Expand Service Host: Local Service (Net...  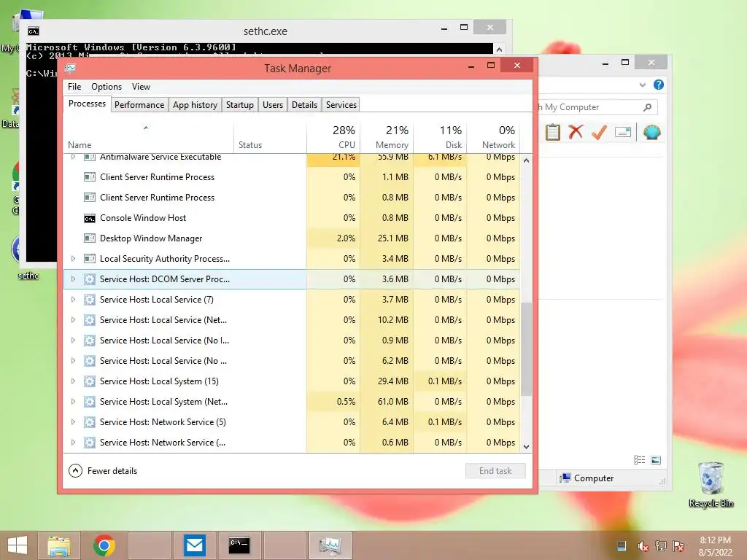point(73,320)
